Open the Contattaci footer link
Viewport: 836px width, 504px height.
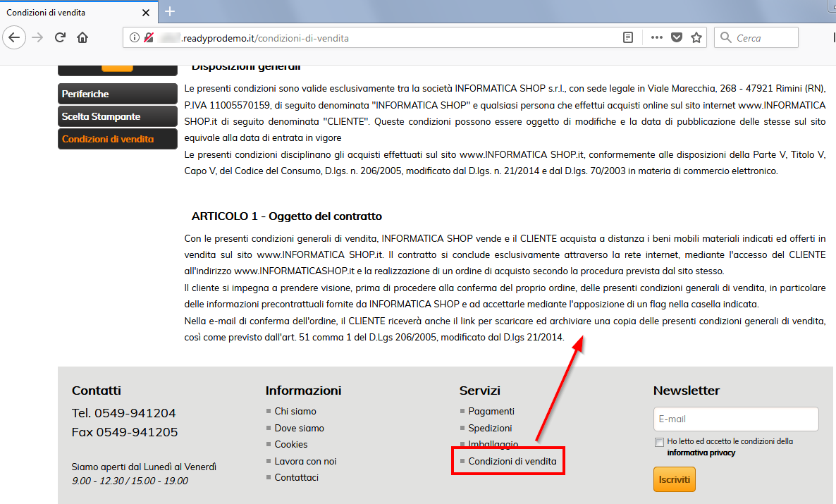[297, 477]
